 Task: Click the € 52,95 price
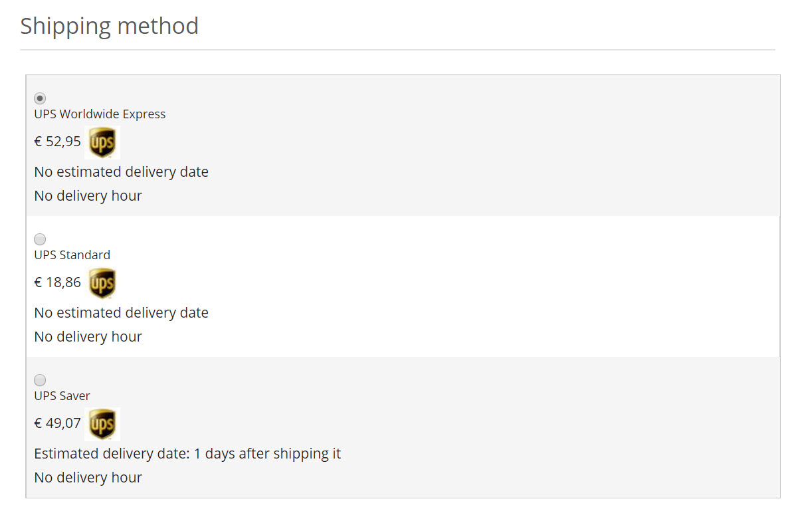(57, 142)
